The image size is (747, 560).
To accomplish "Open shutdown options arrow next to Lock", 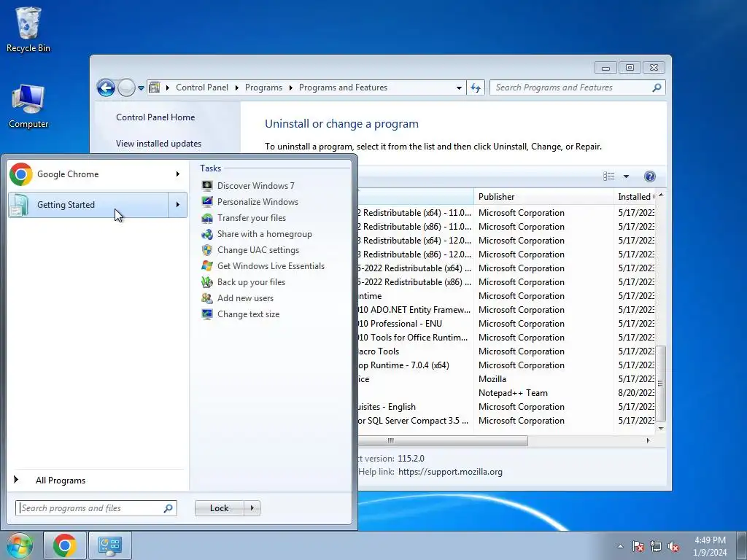I will (252, 508).
